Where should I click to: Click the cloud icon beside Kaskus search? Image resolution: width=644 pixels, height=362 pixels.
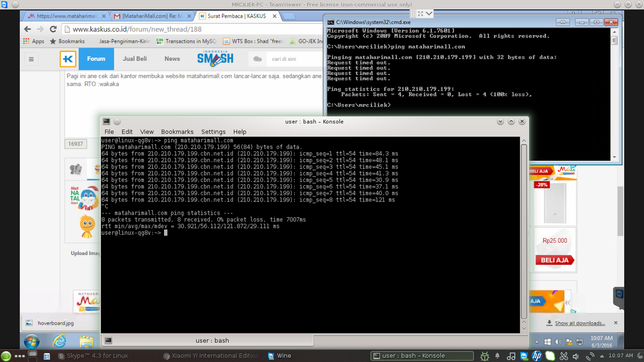tap(258, 59)
